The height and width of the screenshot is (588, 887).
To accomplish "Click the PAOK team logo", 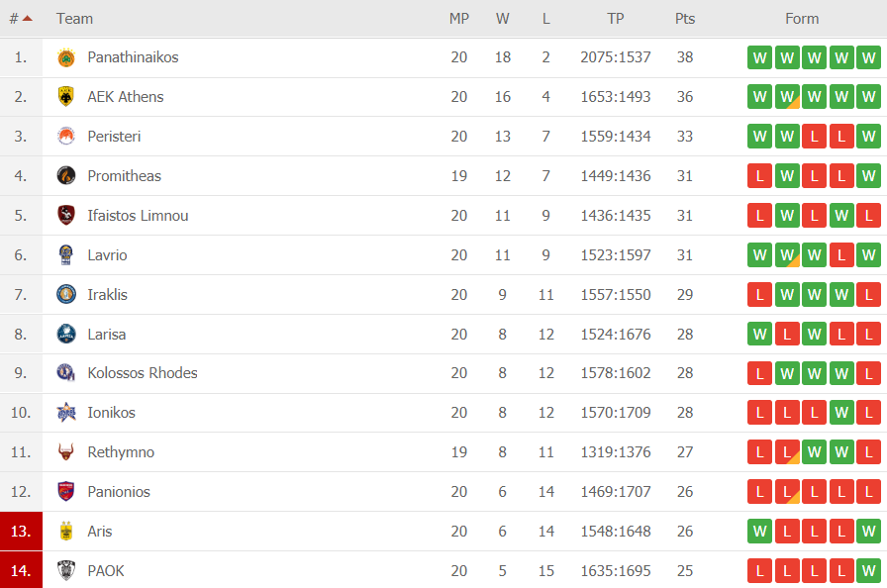I will coord(66,571).
